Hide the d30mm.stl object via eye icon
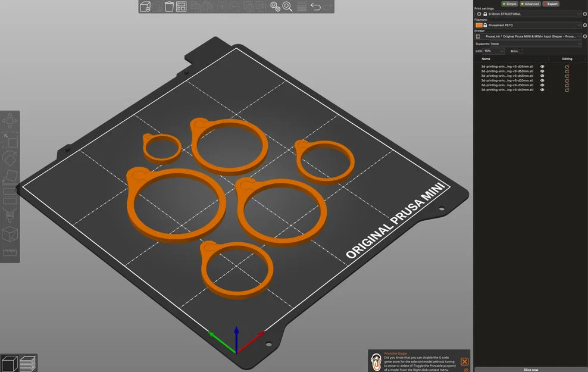 (542, 85)
